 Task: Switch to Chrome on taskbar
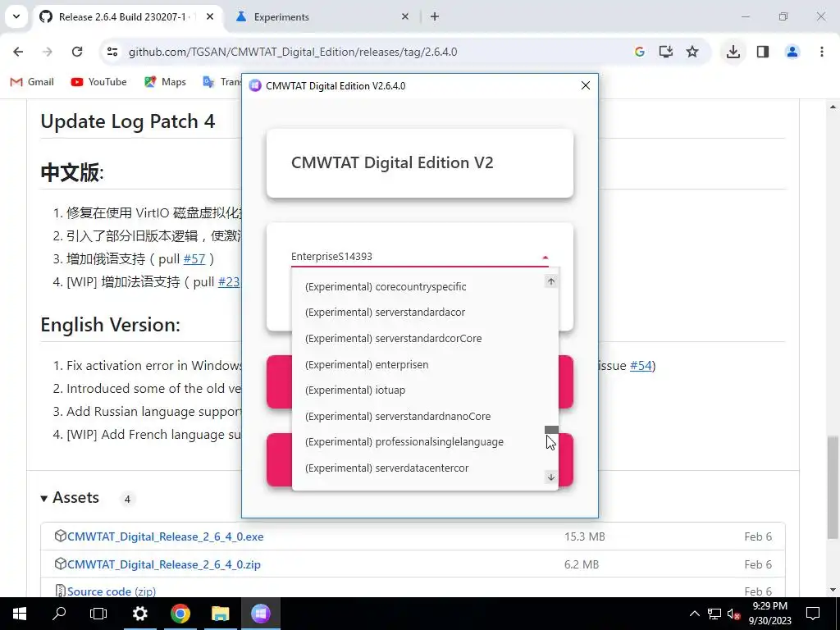[x=180, y=614]
